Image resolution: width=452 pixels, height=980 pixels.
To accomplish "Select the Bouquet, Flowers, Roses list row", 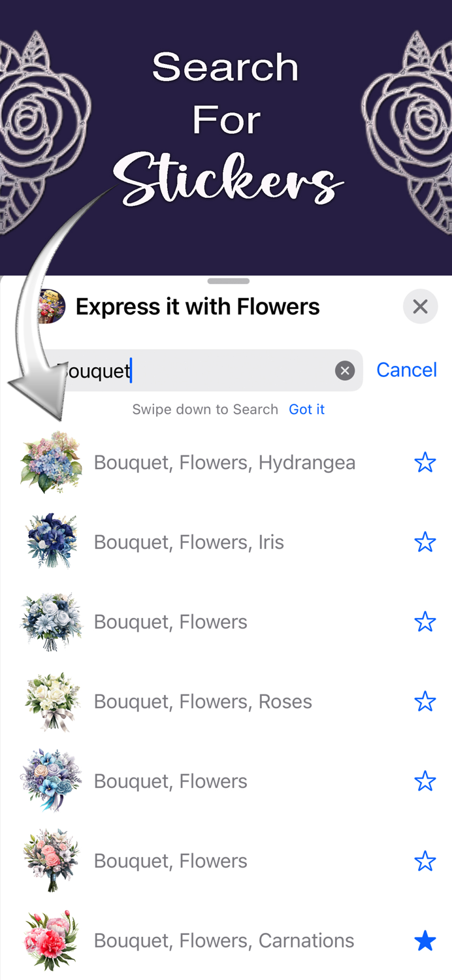I will click(x=202, y=701).
